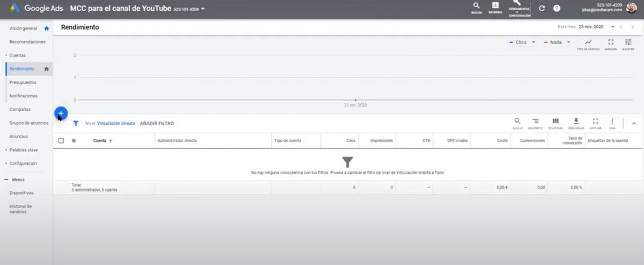Select Rendimiento in sidebar
The width and height of the screenshot is (644, 265).
click(22, 69)
